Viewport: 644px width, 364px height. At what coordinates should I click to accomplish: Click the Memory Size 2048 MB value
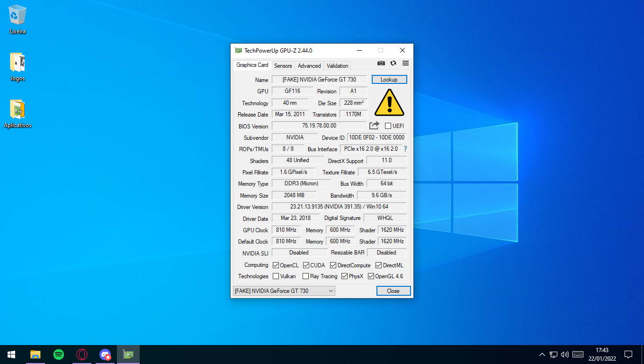click(x=294, y=195)
